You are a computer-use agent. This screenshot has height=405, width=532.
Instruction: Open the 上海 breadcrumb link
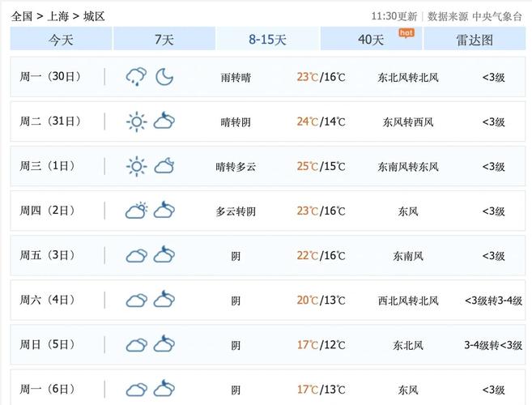[57, 15]
